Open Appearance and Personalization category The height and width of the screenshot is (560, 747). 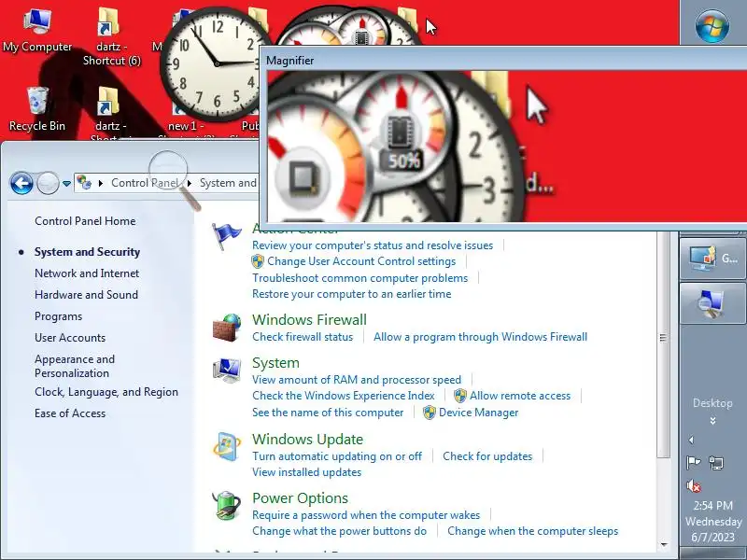coord(75,366)
